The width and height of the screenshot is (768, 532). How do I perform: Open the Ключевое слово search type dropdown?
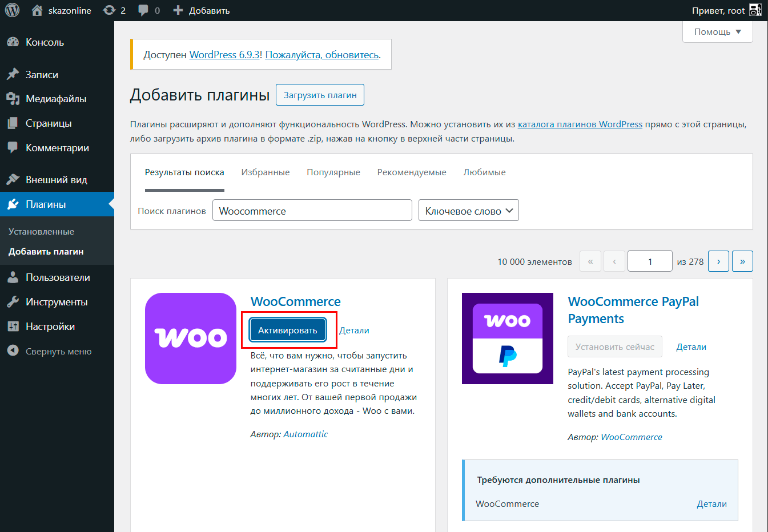pos(468,211)
